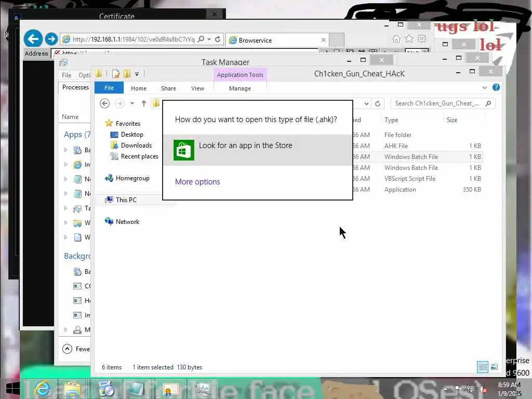Viewport: 532px width, 399px height.
Task: Click the magnifier icon in Explorer search
Action: [488, 103]
